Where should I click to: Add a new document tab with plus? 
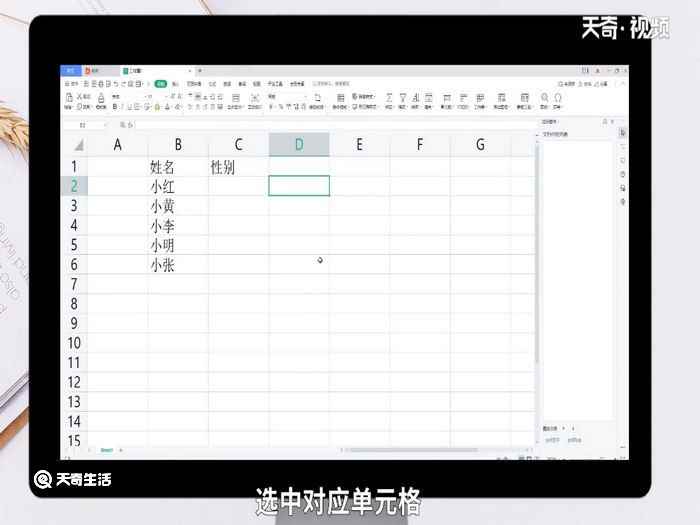199,71
